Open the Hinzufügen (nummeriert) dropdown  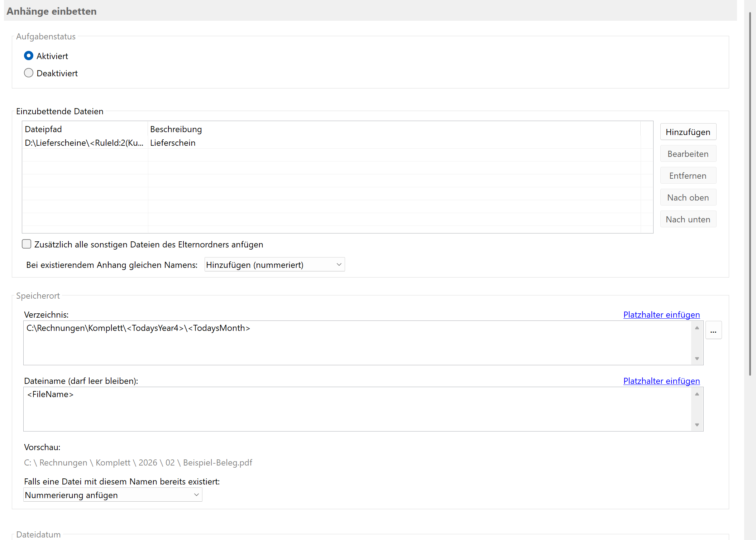point(274,265)
